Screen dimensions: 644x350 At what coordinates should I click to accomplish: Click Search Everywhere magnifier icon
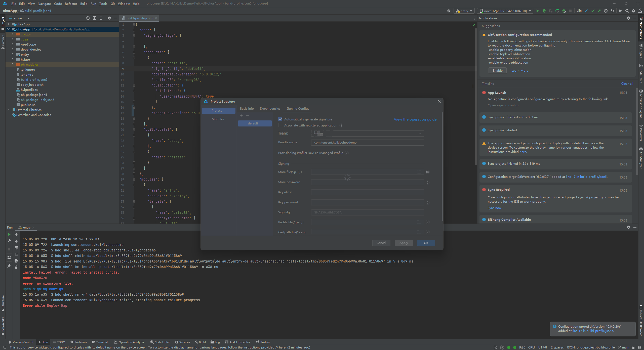pyautogui.click(x=627, y=11)
